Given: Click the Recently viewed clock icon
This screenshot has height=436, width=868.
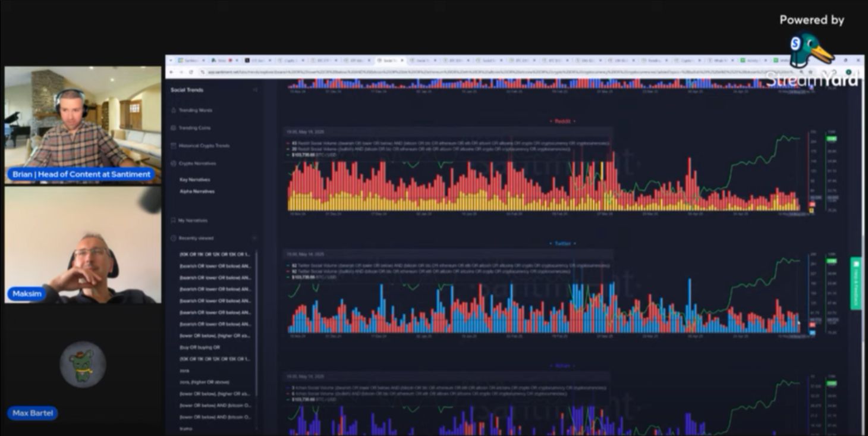Looking at the screenshot, I should (174, 239).
